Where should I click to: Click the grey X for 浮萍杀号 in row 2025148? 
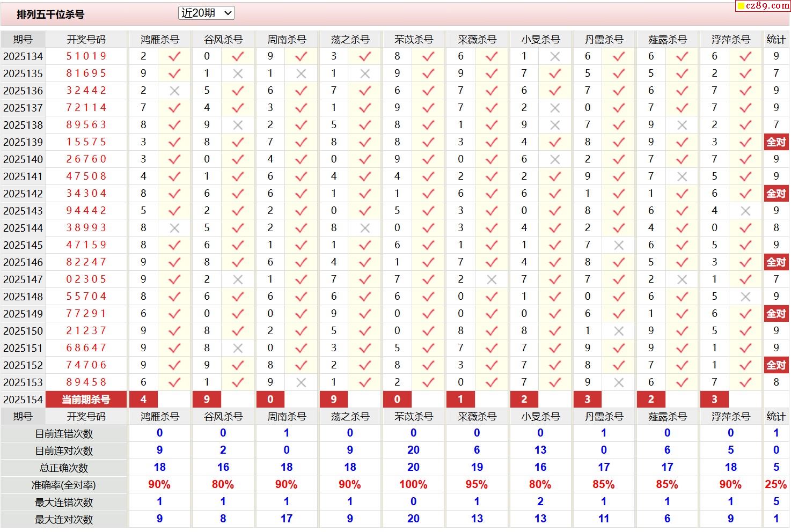coord(745,297)
